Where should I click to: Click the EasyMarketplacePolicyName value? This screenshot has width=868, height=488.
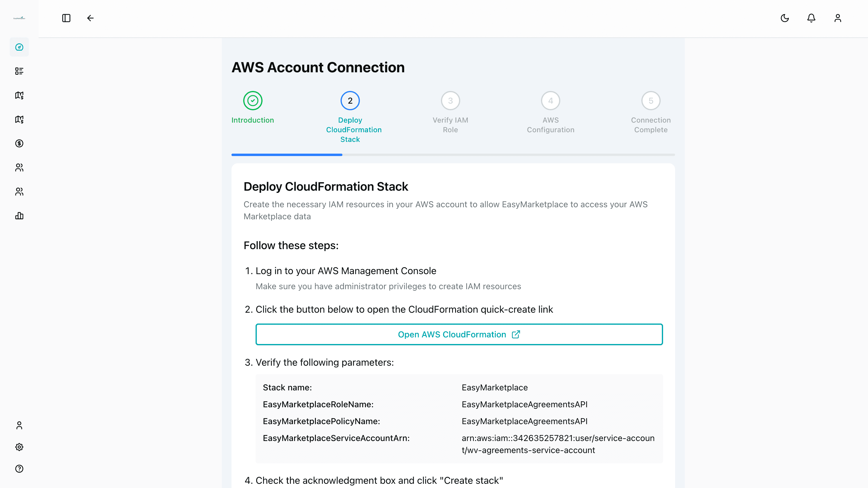click(525, 421)
